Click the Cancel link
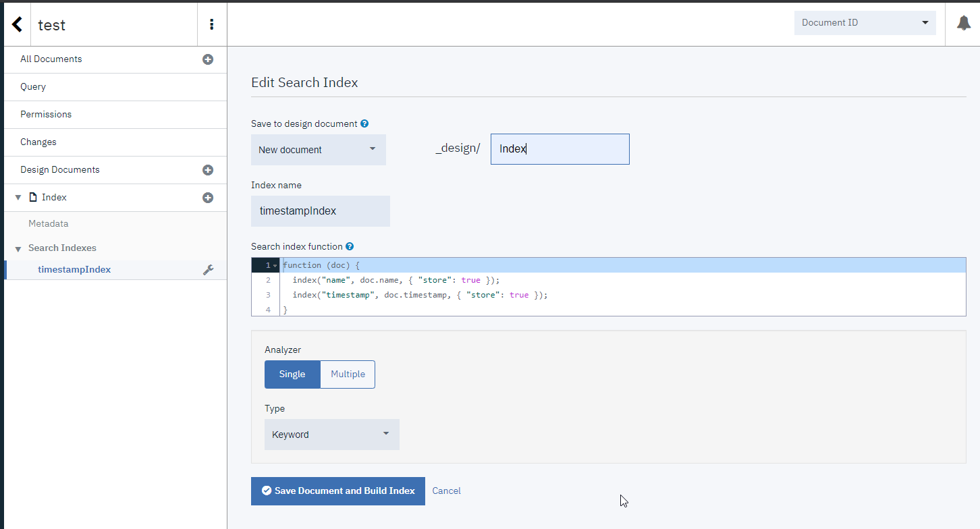The height and width of the screenshot is (529, 980). [x=447, y=491]
